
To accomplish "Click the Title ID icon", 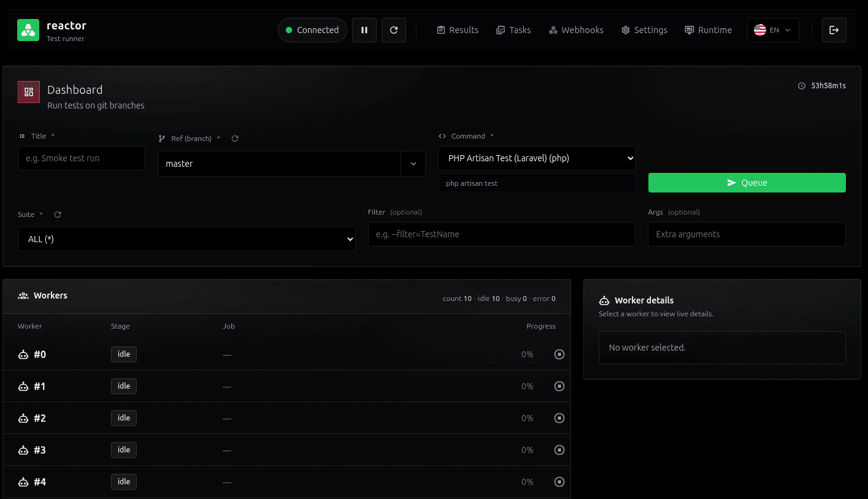I will [22, 136].
